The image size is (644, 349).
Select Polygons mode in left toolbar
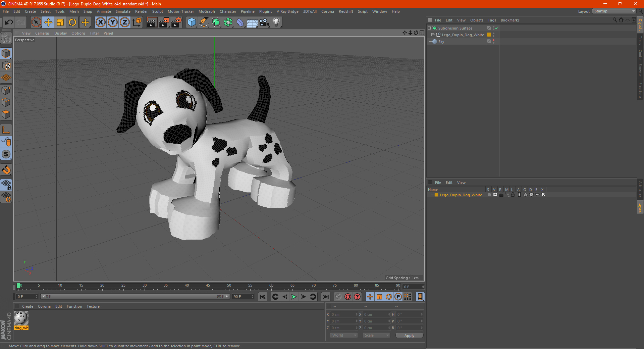click(x=6, y=114)
